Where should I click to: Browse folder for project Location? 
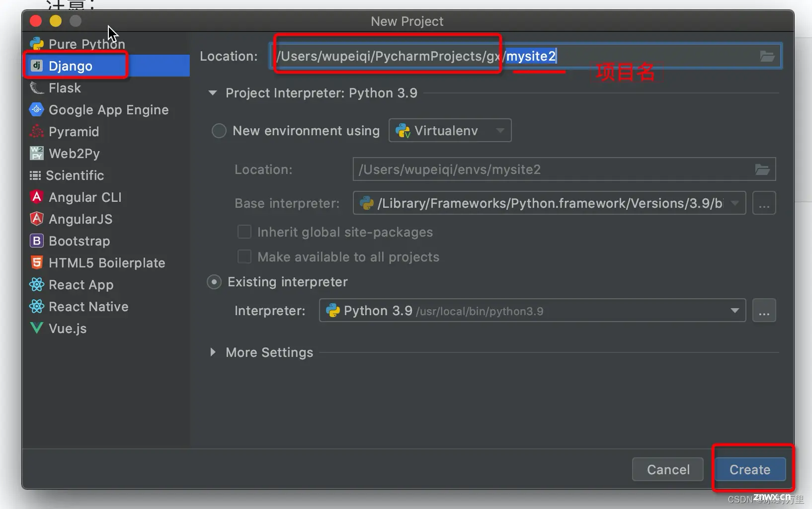[767, 56]
